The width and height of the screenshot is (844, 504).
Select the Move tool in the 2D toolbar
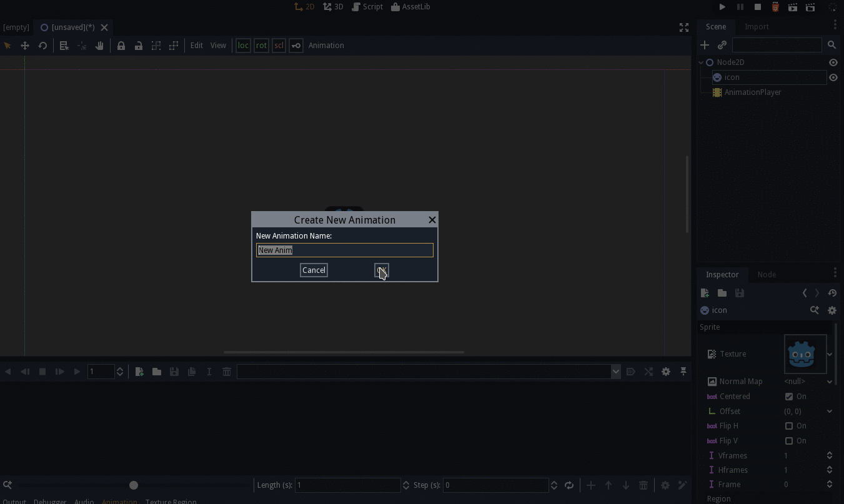click(x=25, y=45)
